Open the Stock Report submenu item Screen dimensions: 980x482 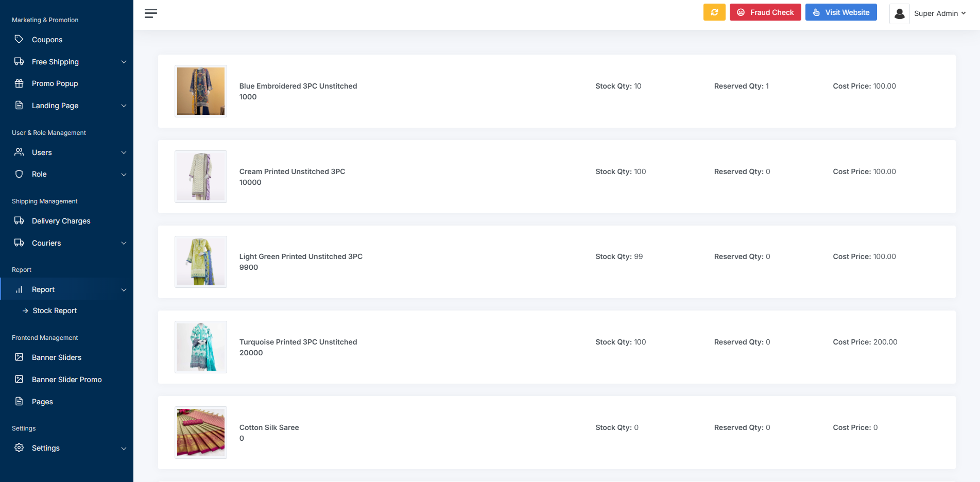55,311
